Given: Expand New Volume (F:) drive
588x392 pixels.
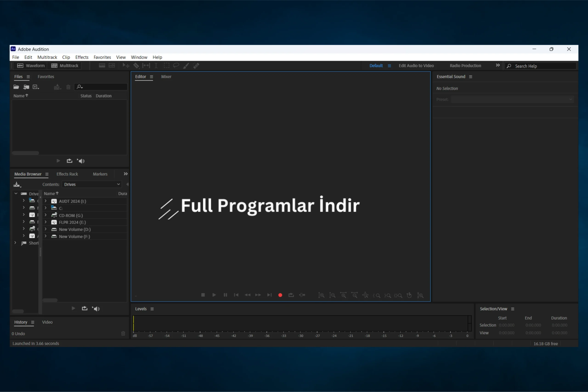Looking at the screenshot, I should (x=45, y=236).
